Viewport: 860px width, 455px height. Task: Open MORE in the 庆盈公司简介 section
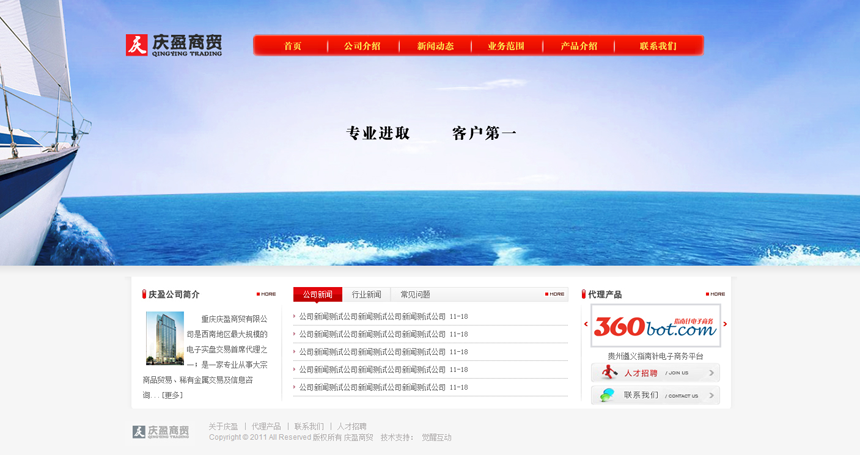(x=266, y=294)
